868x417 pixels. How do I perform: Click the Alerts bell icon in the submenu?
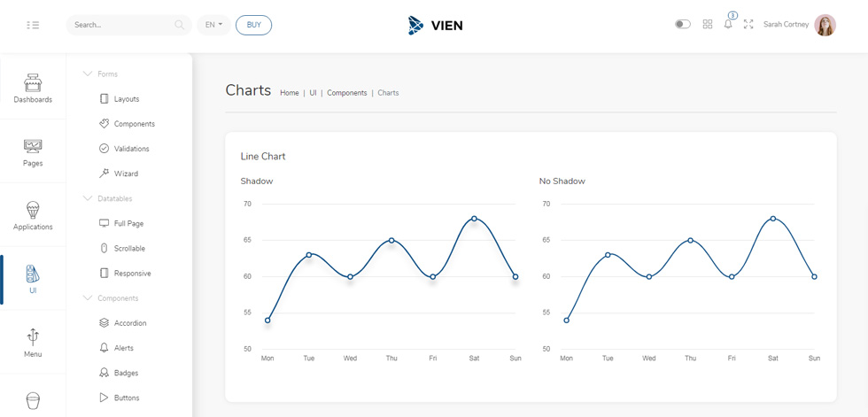(104, 348)
